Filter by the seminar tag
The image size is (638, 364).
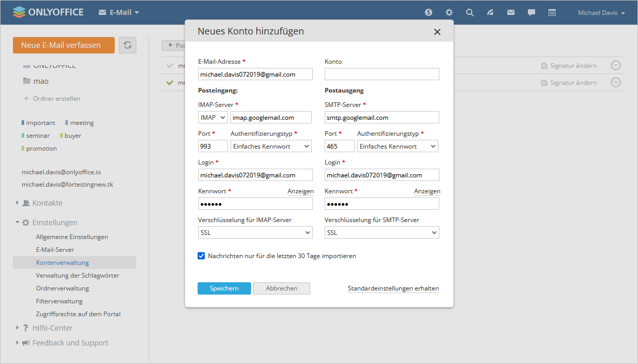tap(36, 136)
